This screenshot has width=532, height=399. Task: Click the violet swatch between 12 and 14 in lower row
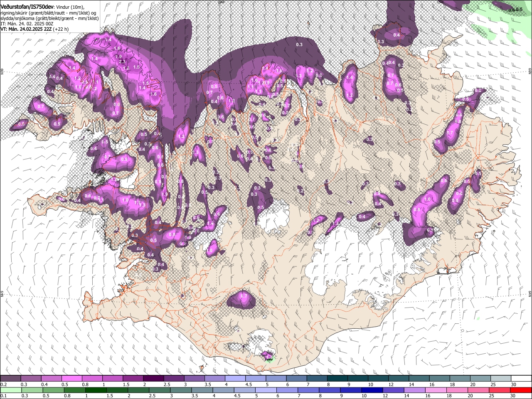coord(394,390)
